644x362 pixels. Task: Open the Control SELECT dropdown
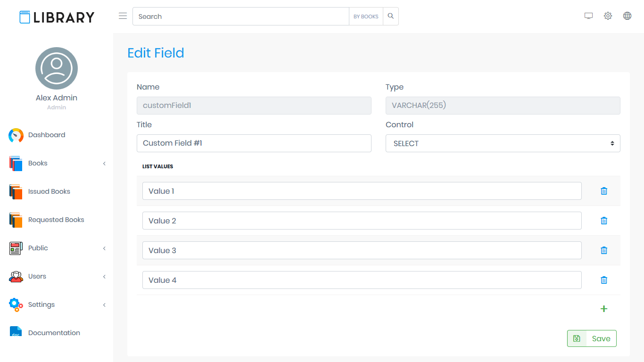pyautogui.click(x=503, y=143)
